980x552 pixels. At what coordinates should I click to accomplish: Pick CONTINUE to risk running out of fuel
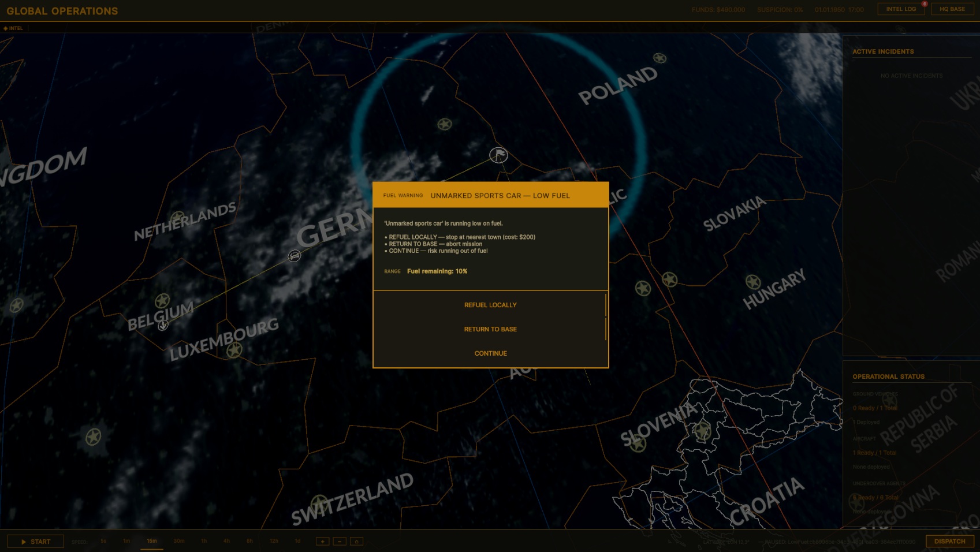click(x=490, y=353)
